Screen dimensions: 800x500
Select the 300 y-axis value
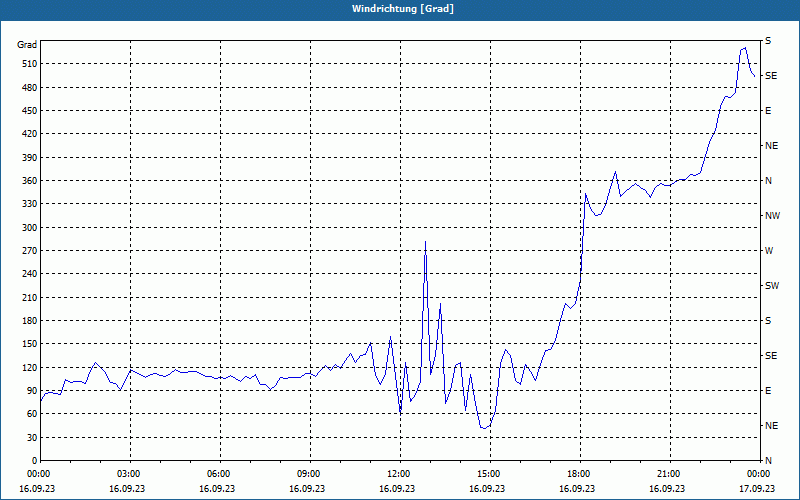pos(28,227)
